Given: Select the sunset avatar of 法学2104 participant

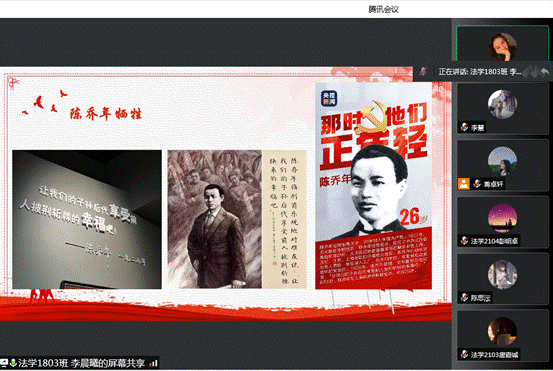Looking at the screenshot, I should (x=503, y=218).
